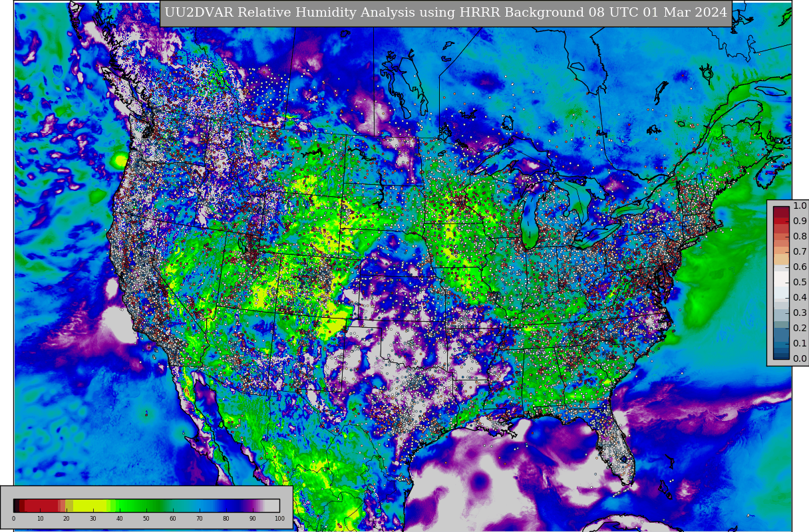Click the 10 tick on humidity colorbar
The width and height of the screenshot is (809, 532).
click(x=40, y=519)
